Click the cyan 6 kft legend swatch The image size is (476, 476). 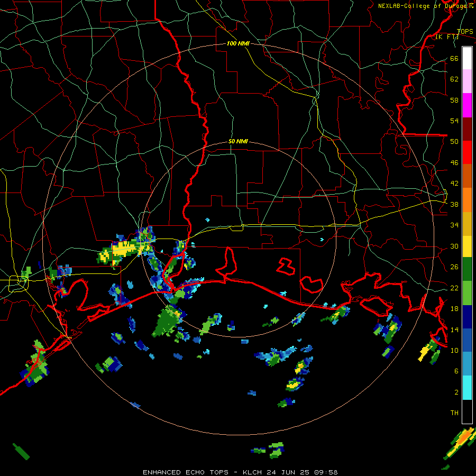point(467,388)
